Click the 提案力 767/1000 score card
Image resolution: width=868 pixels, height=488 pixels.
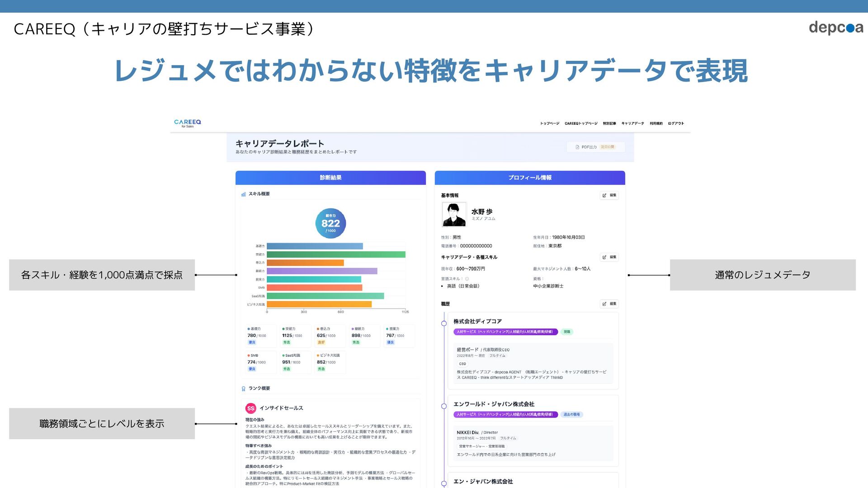point(399,336)
